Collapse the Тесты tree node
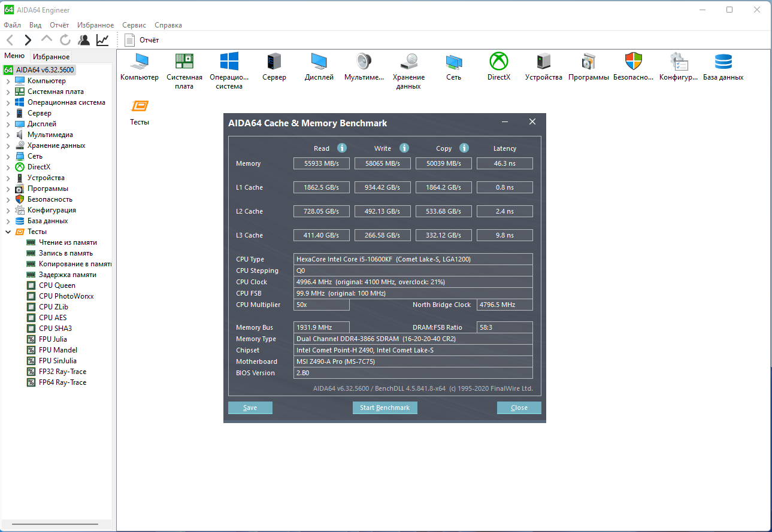Image resolution: width=772 pixels, height=532 pixels. point(8,232)
